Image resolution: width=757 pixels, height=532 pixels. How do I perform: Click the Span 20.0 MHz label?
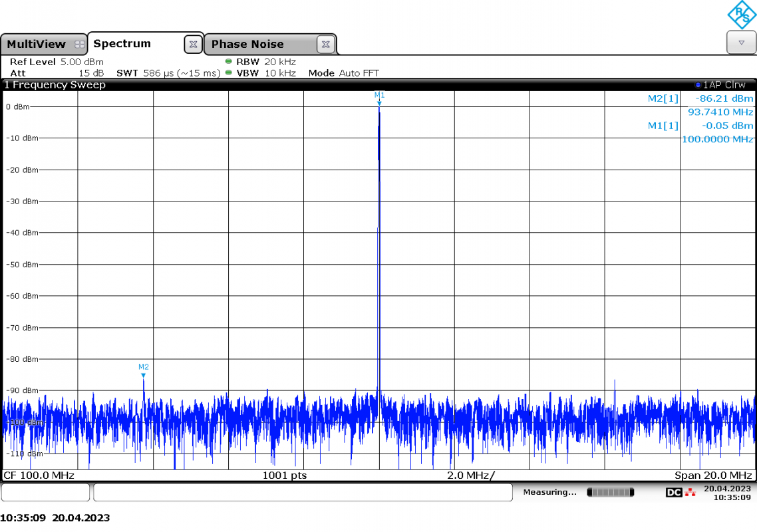pyautogui.click(x=713, y=475)
